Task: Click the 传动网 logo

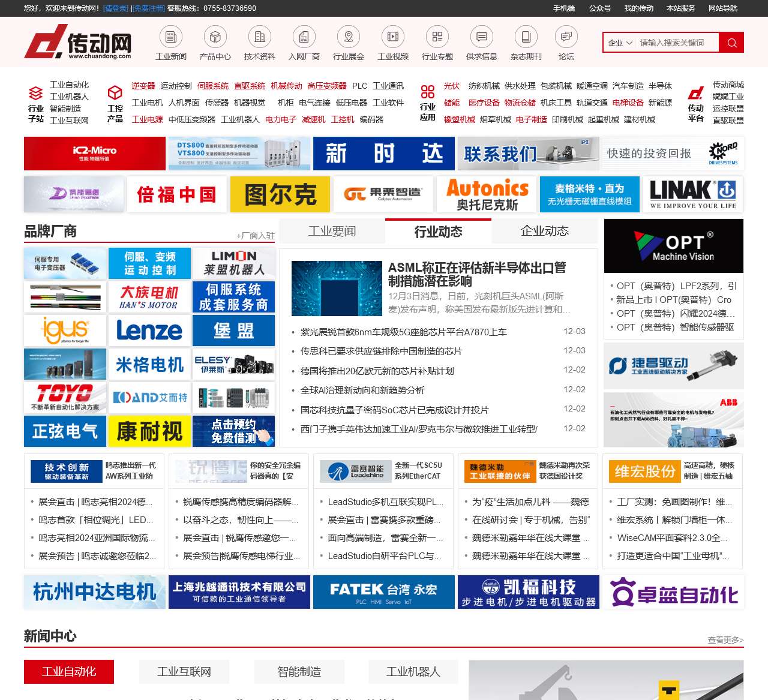Action: click(78, 42)
